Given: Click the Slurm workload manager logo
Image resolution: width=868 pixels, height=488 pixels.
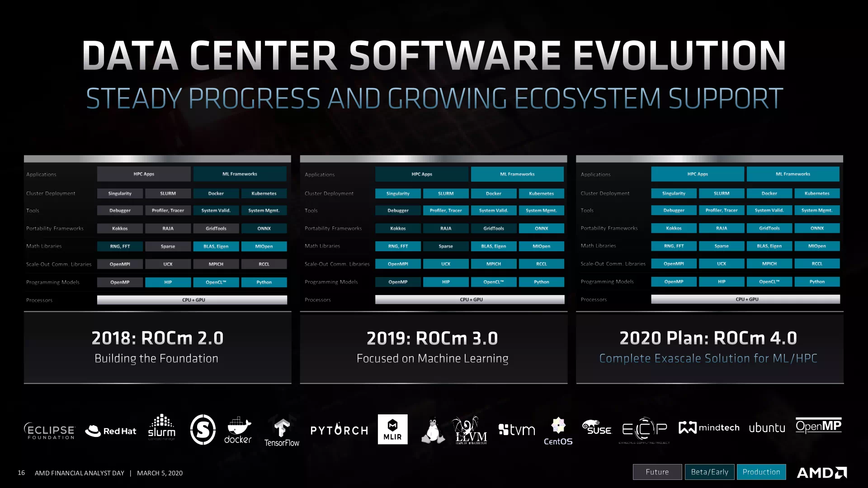Looking at the screenshot, I should [161, 427].
